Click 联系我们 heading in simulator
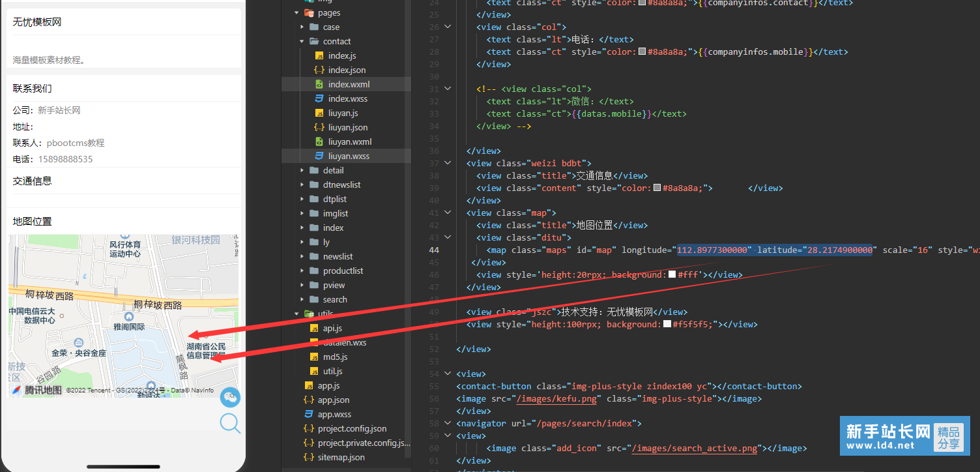Image resolution: width=980 pixels, height=472 pixels. tap(33, 88)
